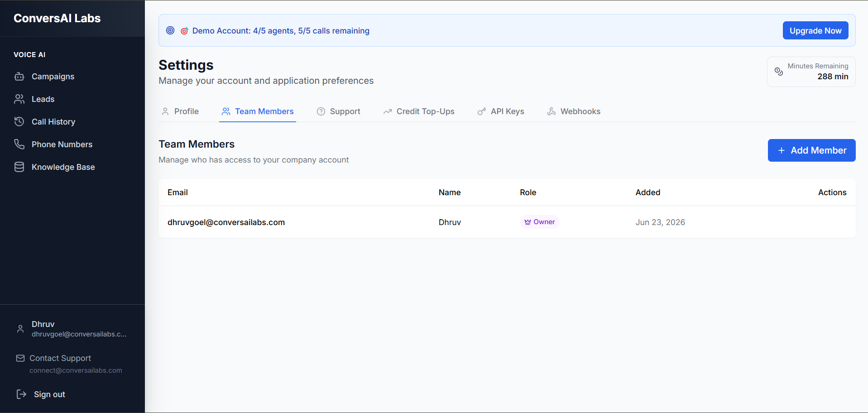
Task: Open the API Keys tab
Action: 501,111
